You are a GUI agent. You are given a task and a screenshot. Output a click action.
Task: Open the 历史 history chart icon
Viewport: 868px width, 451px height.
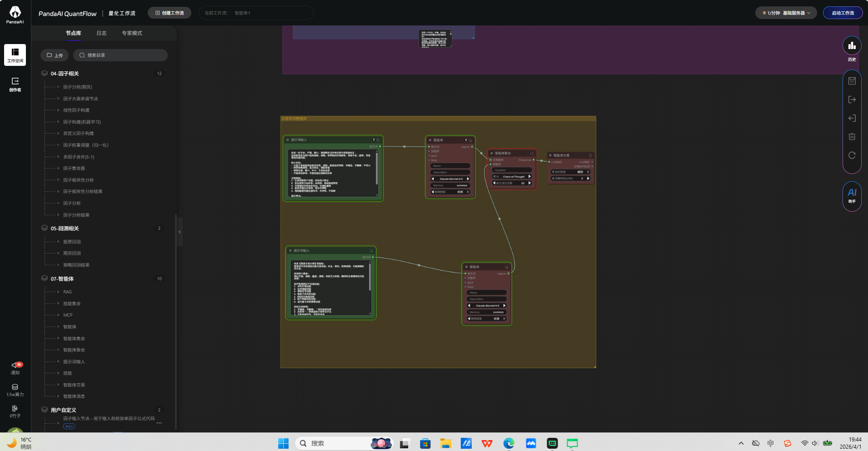(852, 46)
